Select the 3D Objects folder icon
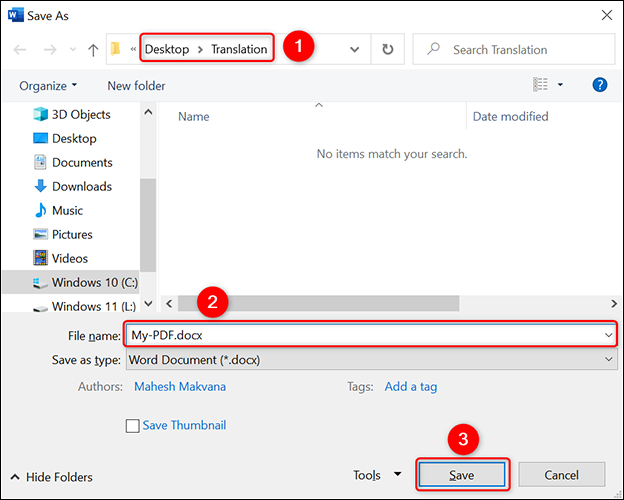Viewport: 624px width, 500px height. [41, 114]
